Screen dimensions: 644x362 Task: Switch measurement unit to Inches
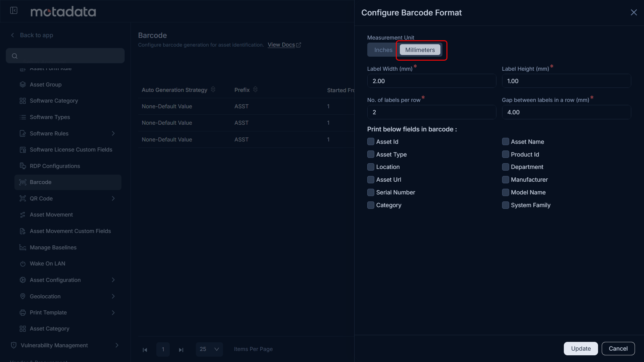tap(383, 50)
